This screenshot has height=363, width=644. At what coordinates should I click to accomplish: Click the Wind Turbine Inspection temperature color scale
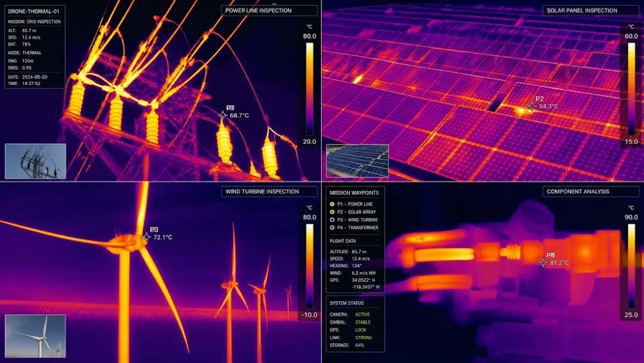click(309, 266)
